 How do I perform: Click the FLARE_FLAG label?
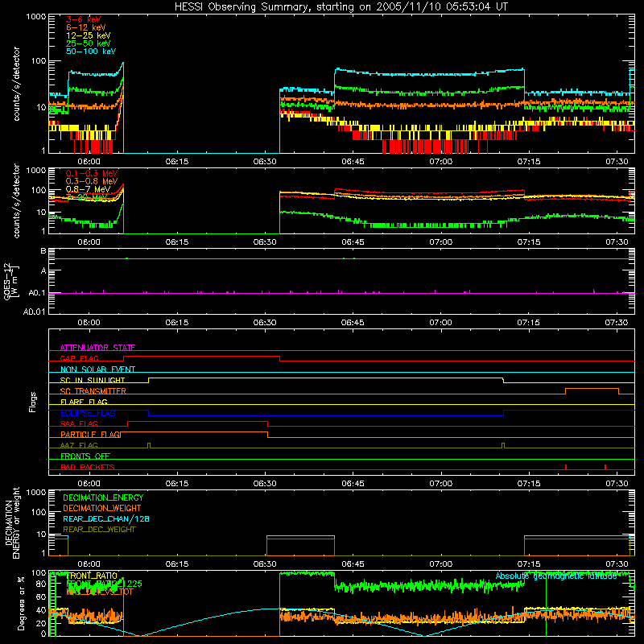[84, 402]
